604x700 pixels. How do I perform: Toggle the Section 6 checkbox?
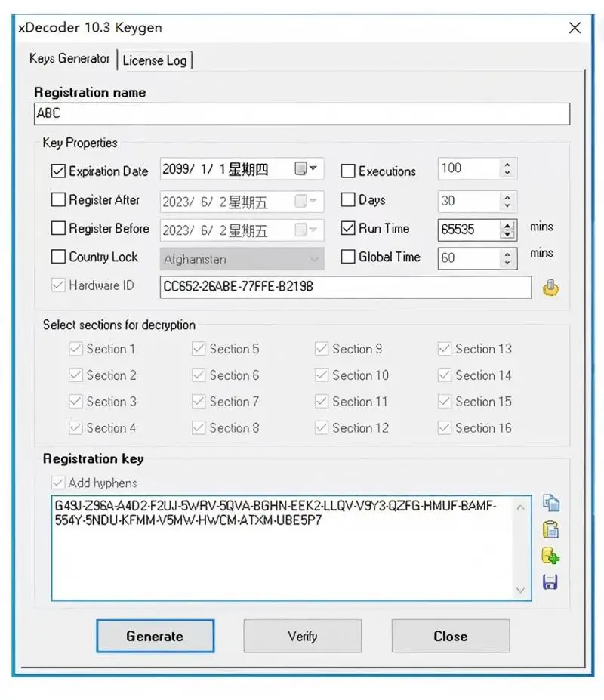199,375
